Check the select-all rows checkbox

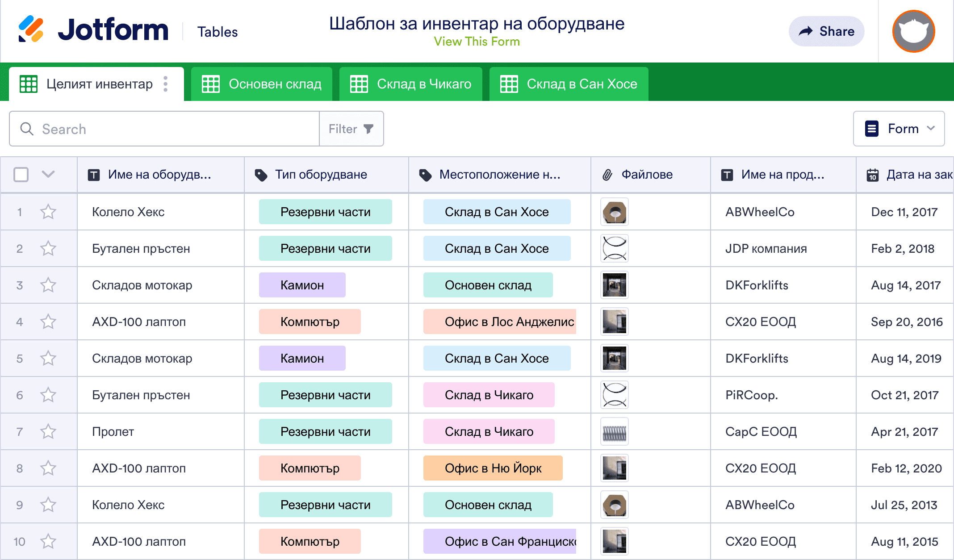21,174
